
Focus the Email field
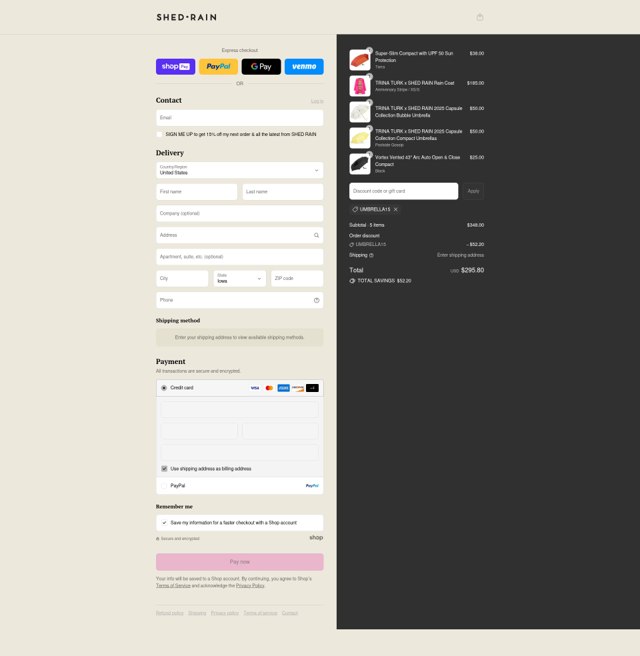click(x=240, y=118)
